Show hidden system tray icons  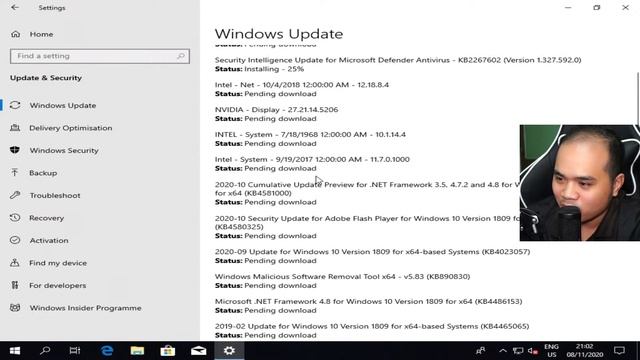pos(503,351)
